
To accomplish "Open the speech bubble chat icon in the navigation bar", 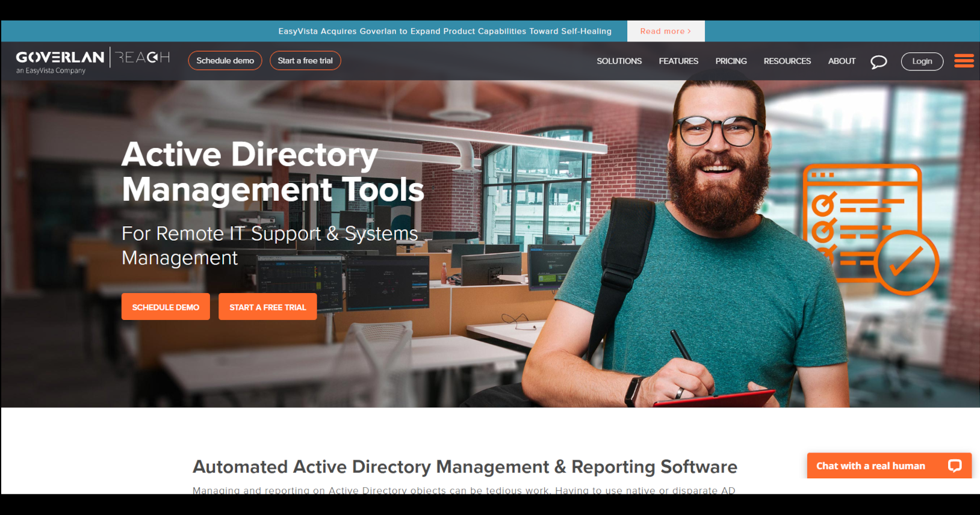I will click(x=878, y=61).
